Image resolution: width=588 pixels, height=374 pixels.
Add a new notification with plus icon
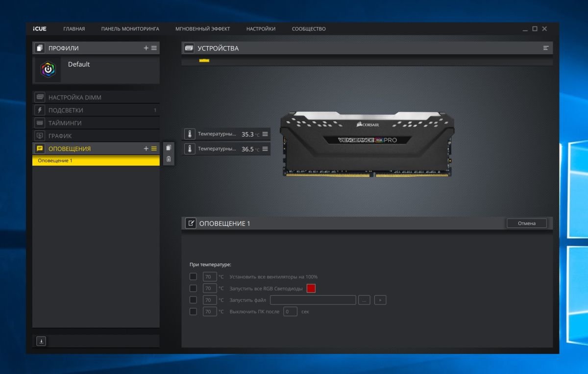[x=146, y=149]
